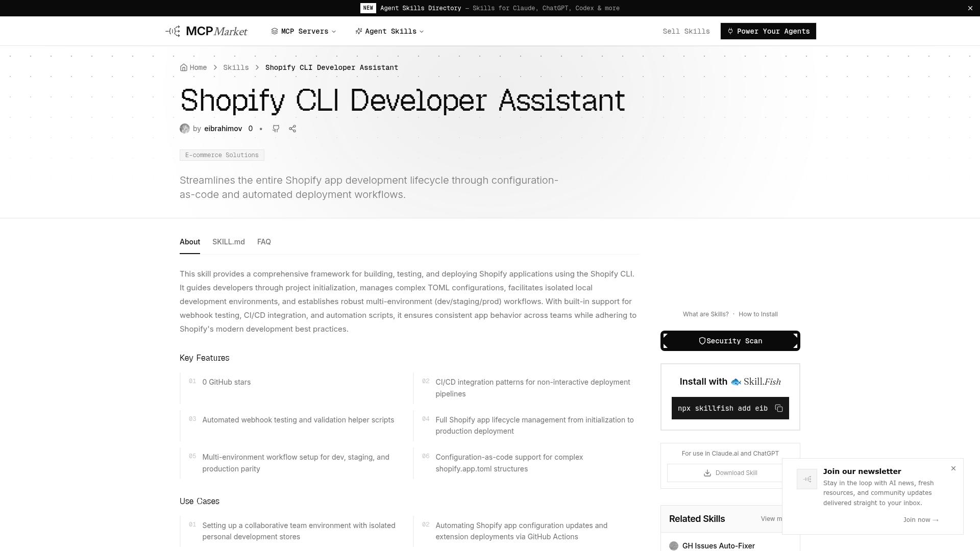The image size is (980, 551).
Task: Click the Shopify CLI Developer Assistant breadcrumb text
Action: pos(332,67)
